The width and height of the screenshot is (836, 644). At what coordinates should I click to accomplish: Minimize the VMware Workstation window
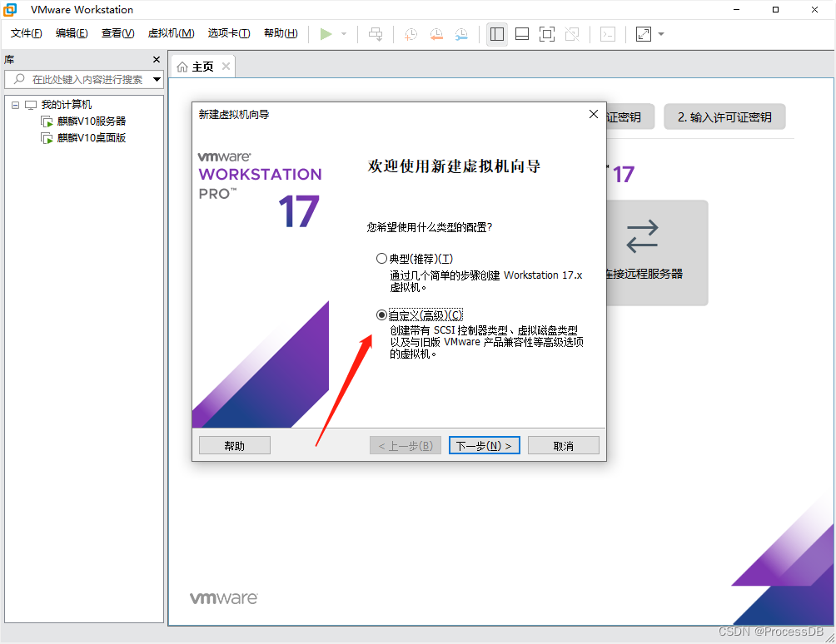tap(736, 10)
